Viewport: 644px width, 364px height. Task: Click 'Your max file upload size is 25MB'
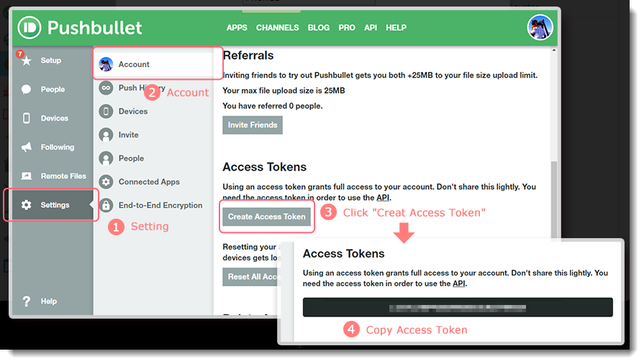284,91
